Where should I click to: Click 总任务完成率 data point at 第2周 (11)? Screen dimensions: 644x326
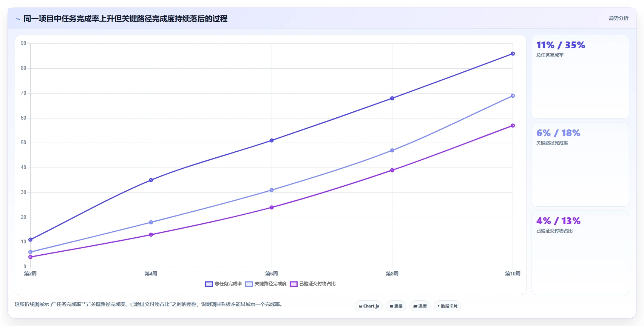pyautogui.click(x=31, y=240)
